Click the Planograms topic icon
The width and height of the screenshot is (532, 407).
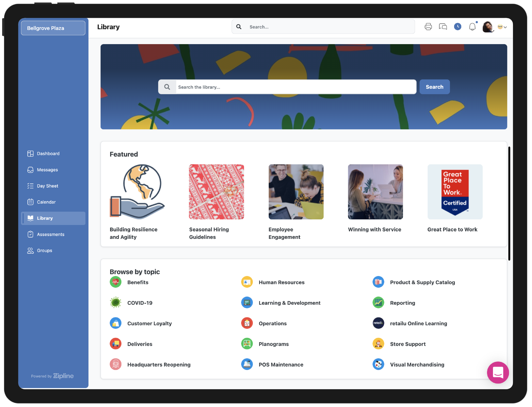point(247,344)
